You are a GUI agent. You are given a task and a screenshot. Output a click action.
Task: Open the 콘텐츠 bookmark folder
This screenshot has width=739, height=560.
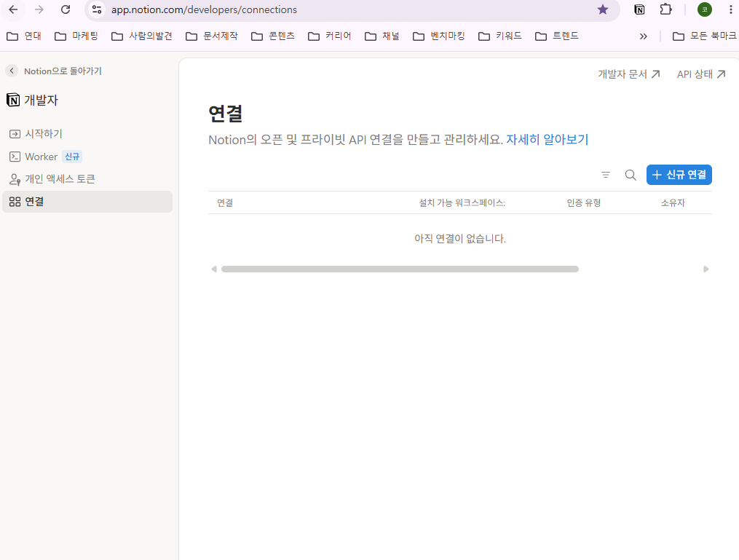(273, 36)
